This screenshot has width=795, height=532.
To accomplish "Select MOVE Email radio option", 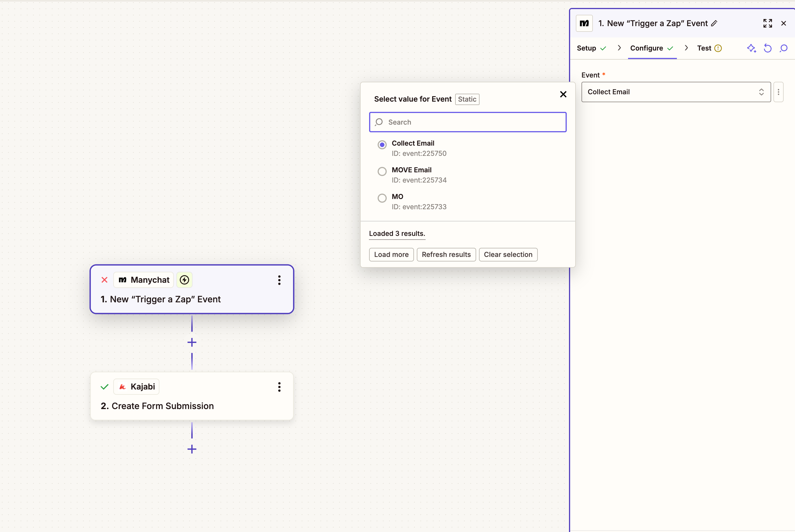I will 382,171.
